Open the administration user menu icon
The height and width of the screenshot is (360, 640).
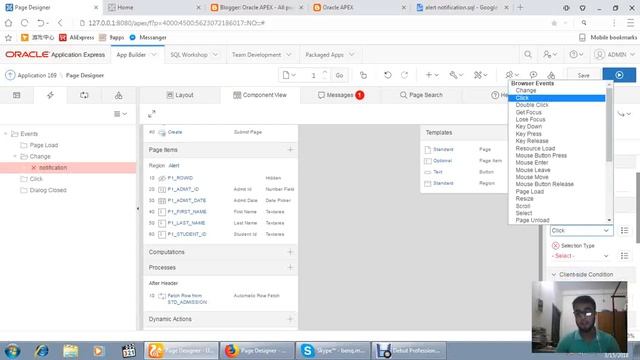[x=550, y=54]
